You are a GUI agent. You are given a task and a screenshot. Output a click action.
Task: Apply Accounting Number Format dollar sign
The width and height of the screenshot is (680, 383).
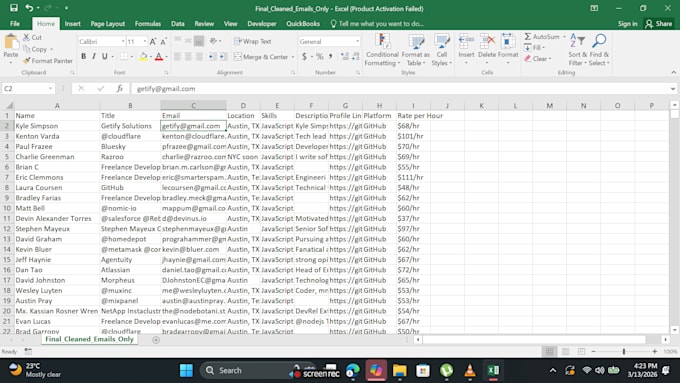point(304,56)
